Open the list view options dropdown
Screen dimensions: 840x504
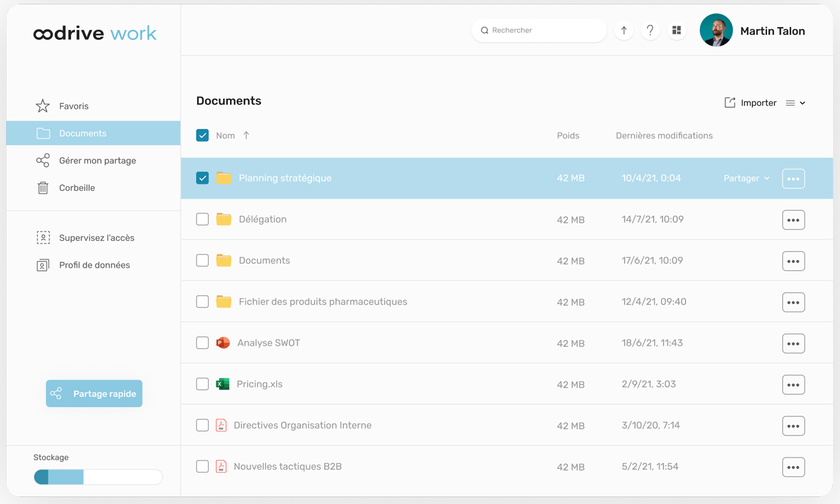click(x=795, y=103)
